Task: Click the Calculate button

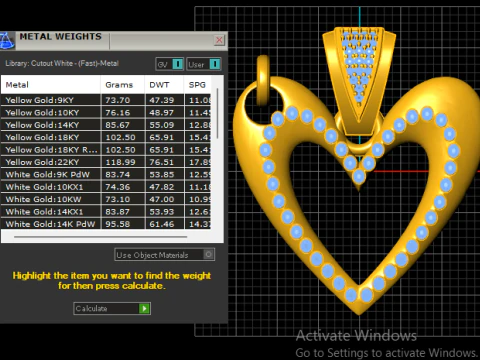Action: point(112,308)
